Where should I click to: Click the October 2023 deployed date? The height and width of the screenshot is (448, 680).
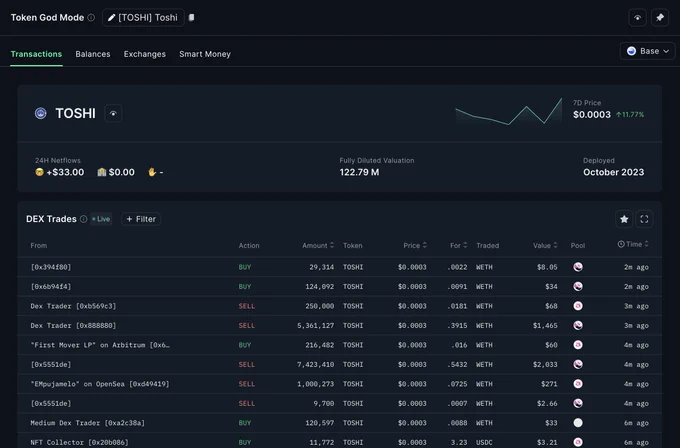point(613,172)
